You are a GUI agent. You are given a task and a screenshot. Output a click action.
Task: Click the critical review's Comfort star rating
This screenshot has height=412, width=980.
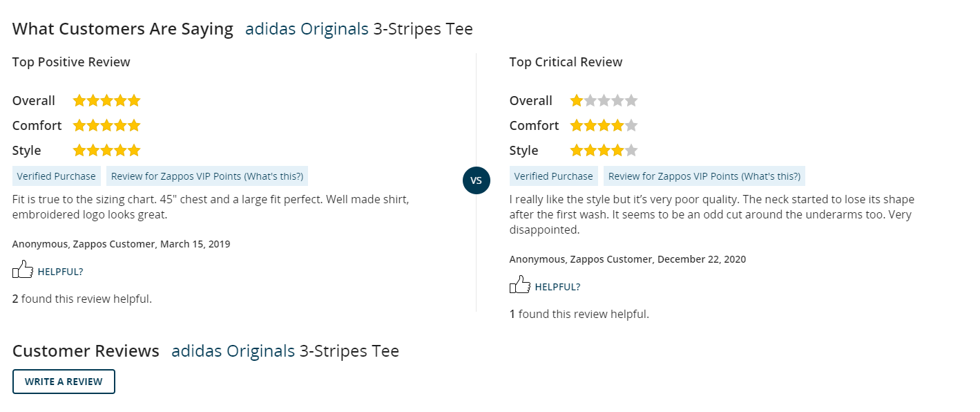(x=604, y=126)
